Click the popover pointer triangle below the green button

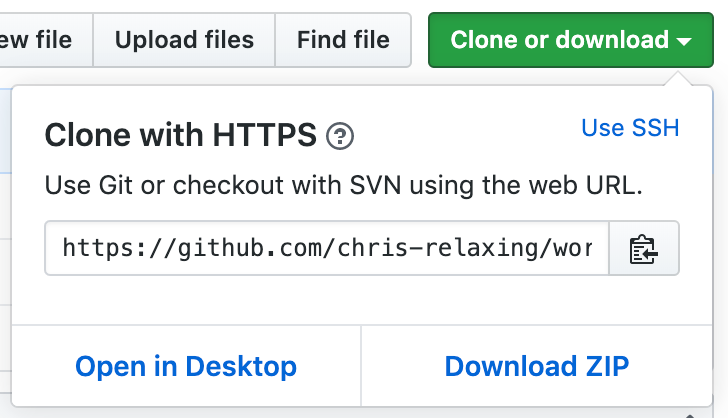tap(678, 79)
